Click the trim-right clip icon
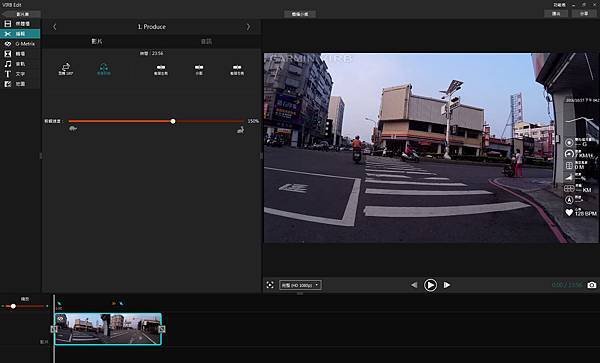600x363 pixels. tap(237, 70)
